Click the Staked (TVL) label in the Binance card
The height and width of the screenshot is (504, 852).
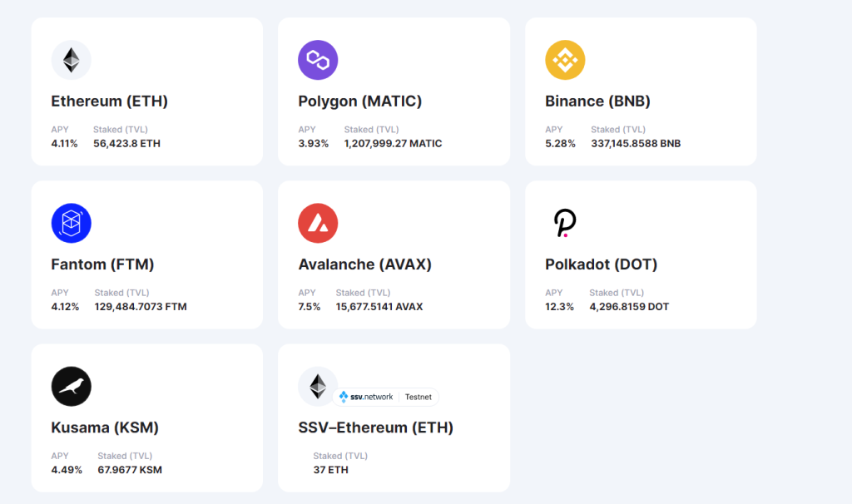(x=618, y=129)
